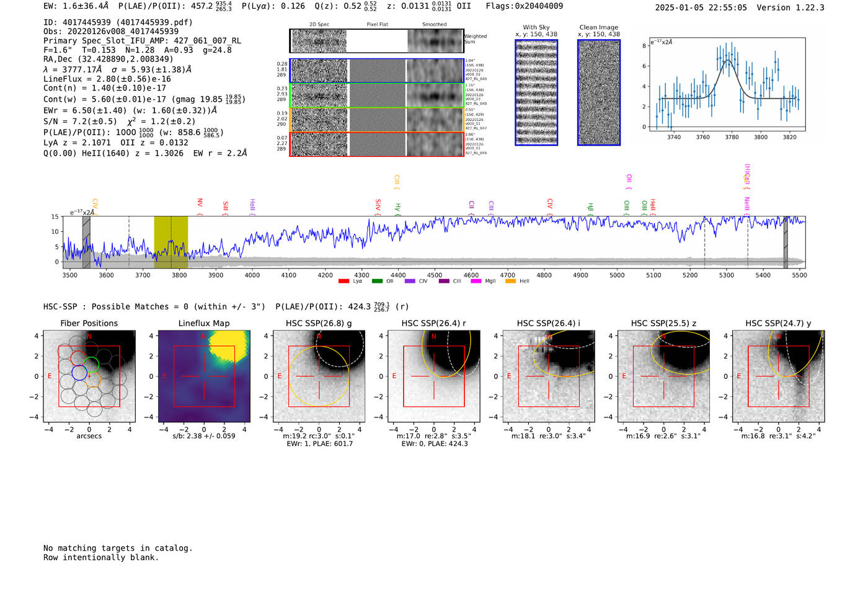Click the 'arcsecs' axis label

point(89,436)
